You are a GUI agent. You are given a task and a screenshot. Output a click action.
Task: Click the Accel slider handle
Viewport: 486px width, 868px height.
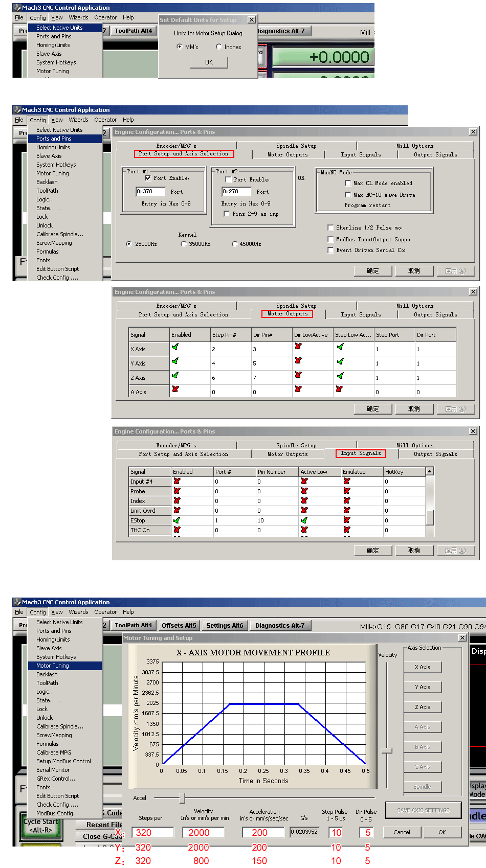point(182,797)
